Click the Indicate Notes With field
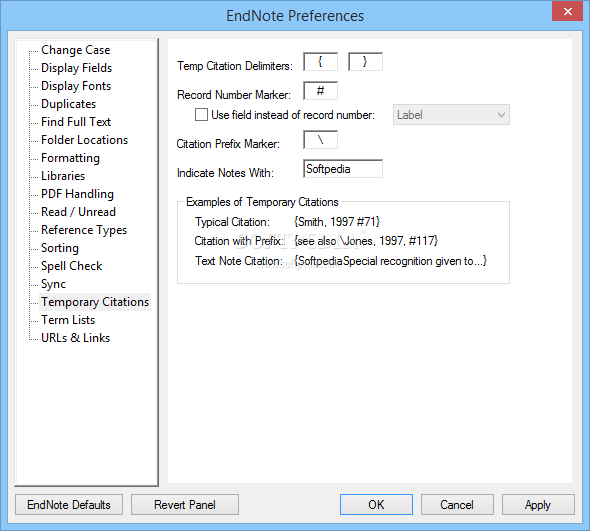The height and width of the screenshot is (531, 590). coord(343,169)
